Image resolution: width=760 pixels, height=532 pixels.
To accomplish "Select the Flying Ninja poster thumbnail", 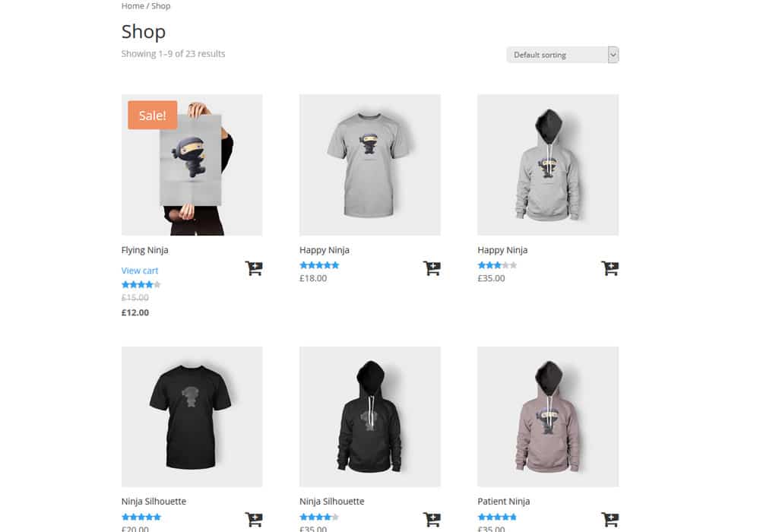I will point(192,165).
